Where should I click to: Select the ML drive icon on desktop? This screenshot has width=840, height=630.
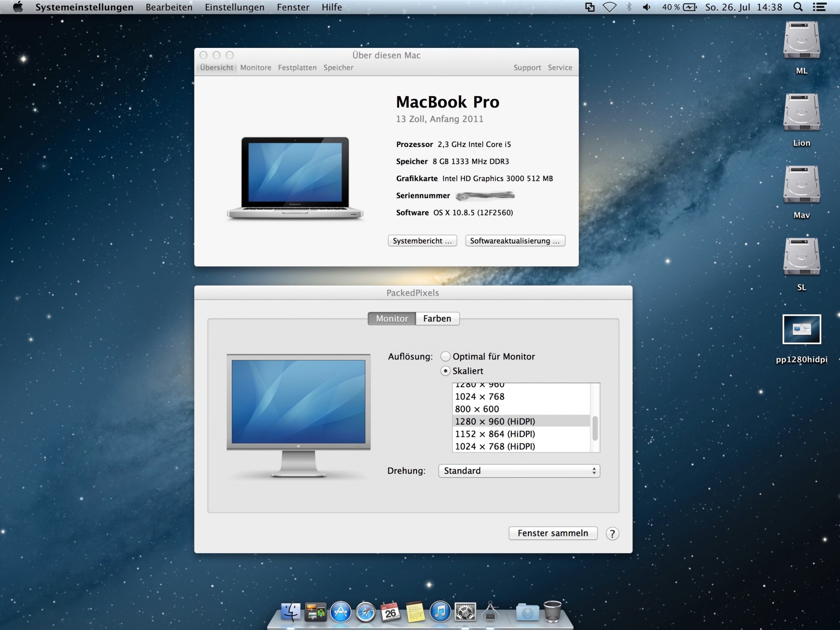point(801,41)
